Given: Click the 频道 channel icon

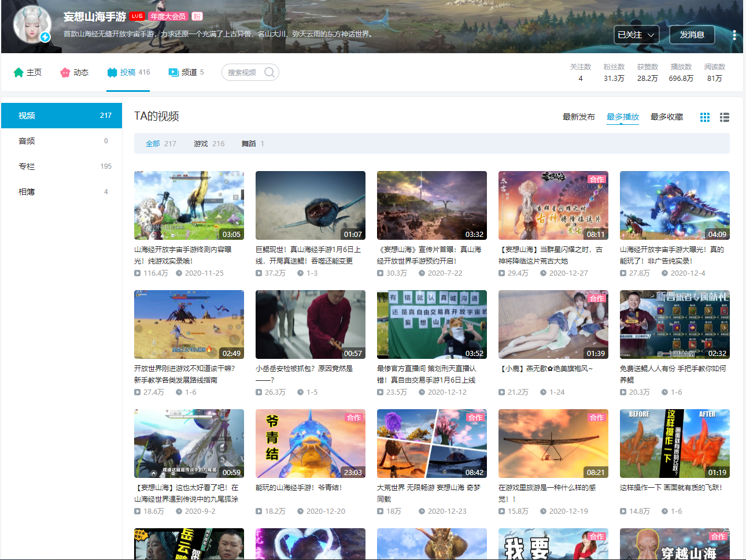Looking at the screenshot, I should click(173, 72).
